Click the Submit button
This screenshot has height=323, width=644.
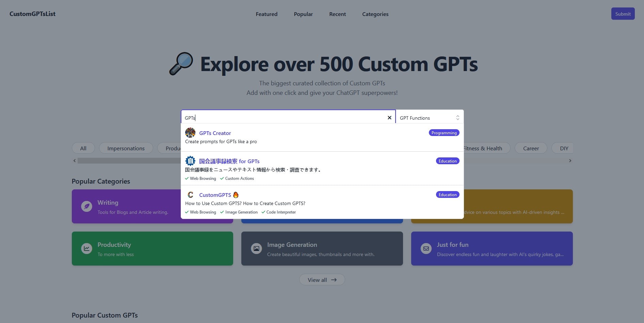click(x=623, y=14)
